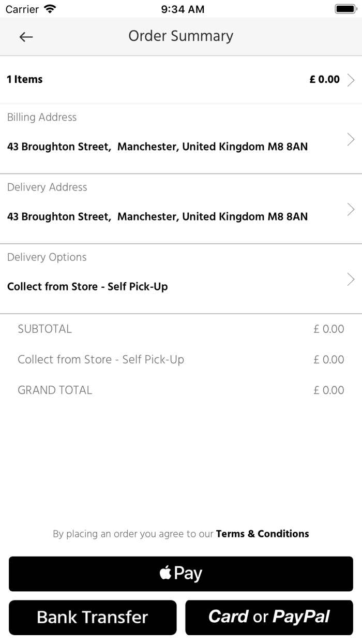Go back using the left arrow
The image size is (362, 644).
point(26,37)
